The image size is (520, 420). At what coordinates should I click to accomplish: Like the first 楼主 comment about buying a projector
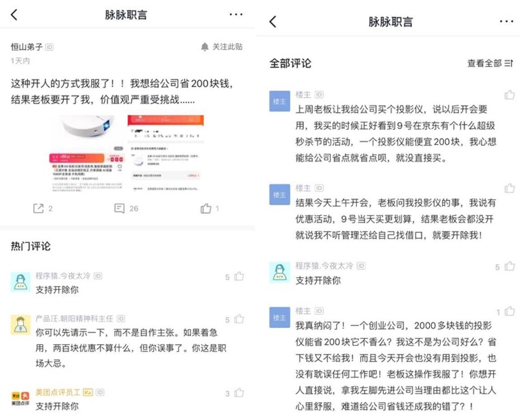(x=510, y=95)
